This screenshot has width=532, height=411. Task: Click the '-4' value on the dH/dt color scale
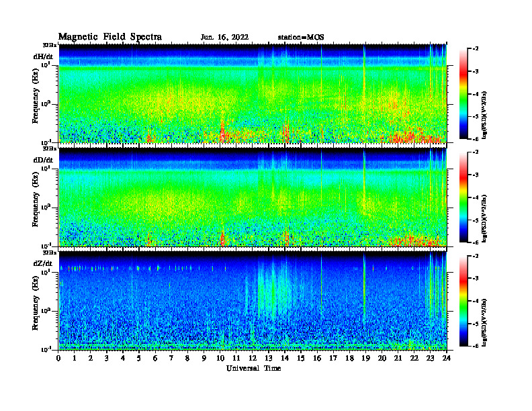(476, 94)
